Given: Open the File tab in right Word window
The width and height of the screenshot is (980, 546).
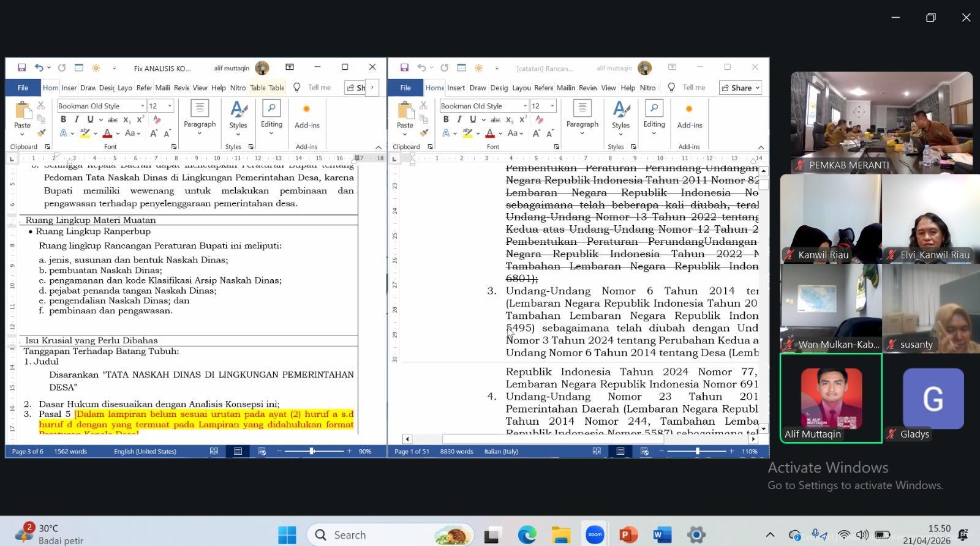Looking at the screenshot, I should (x=405, y=88).
